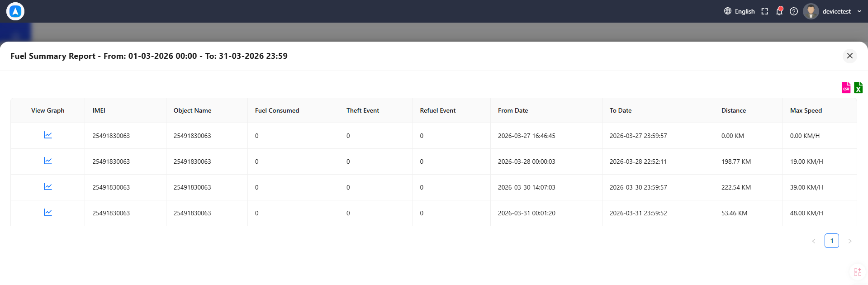The height and width of the screenshot is (285, 868).
Task: Click the app logo in top bar
Action: (x=15, y=11)
